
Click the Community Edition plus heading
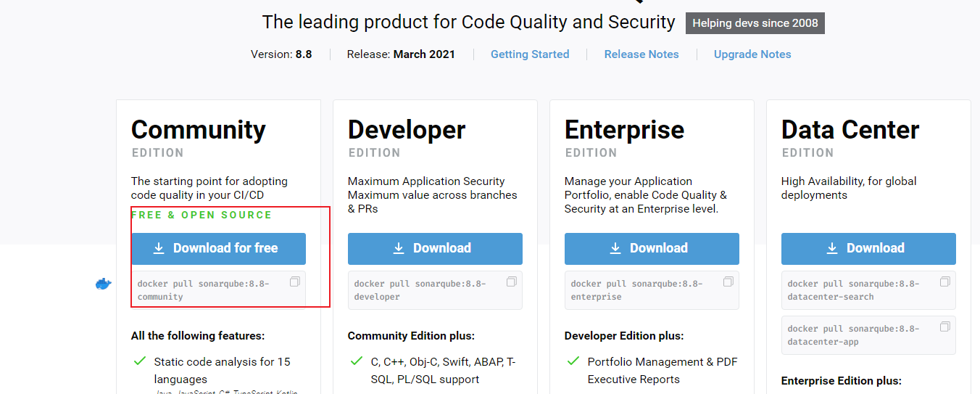[411, 336]
